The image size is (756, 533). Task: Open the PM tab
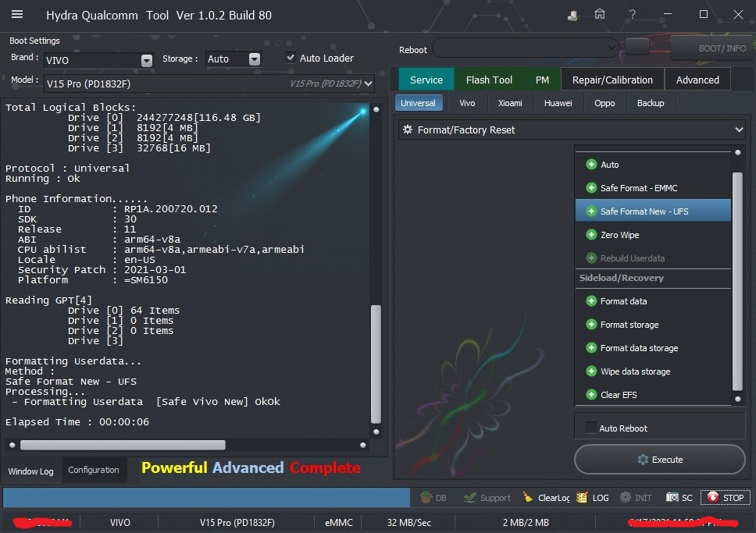543,80
